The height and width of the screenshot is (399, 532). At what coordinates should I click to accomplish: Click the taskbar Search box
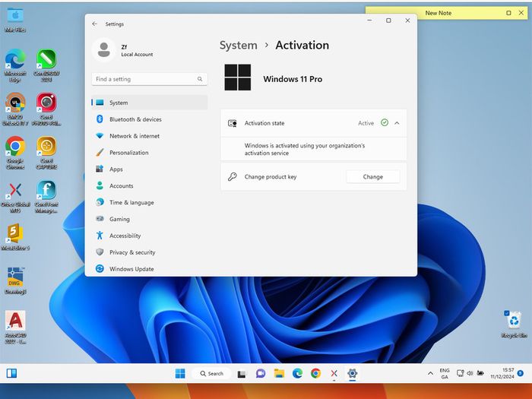coord(212,374)
